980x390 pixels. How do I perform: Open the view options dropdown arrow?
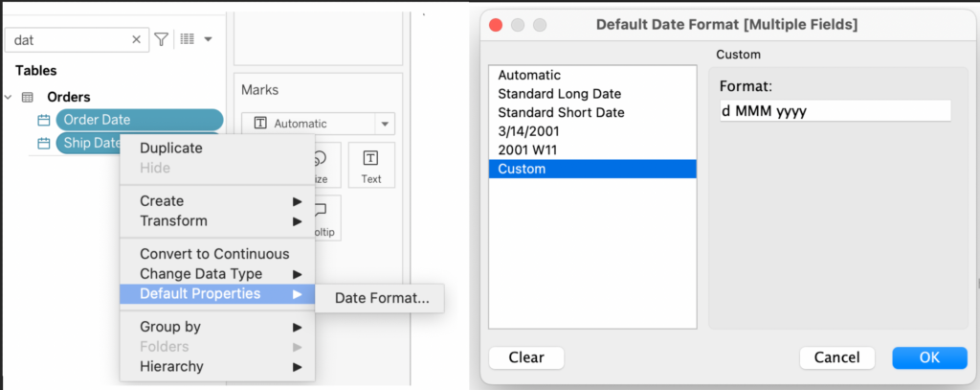click(x=209, y=39)
